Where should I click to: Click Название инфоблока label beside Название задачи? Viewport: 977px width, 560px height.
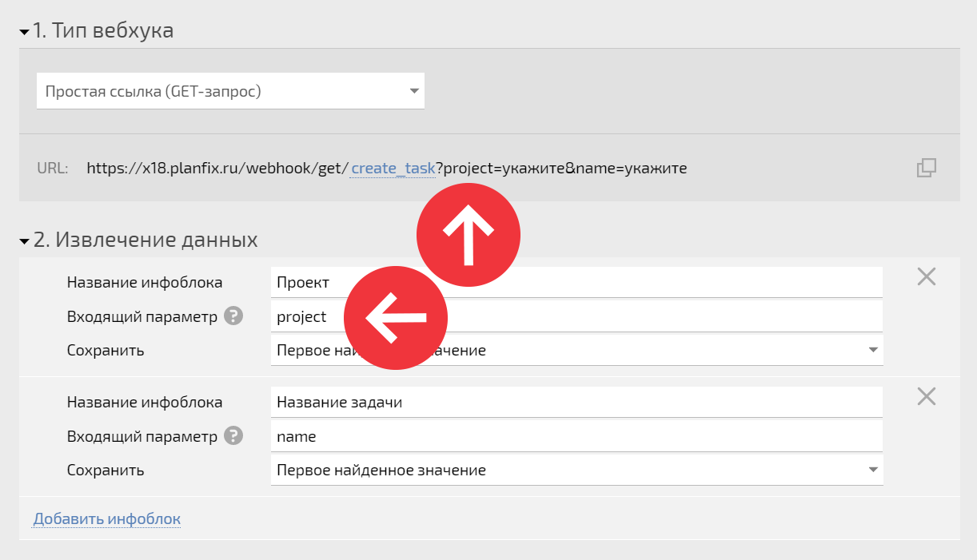pyautogui.click(x=145, y=403)
